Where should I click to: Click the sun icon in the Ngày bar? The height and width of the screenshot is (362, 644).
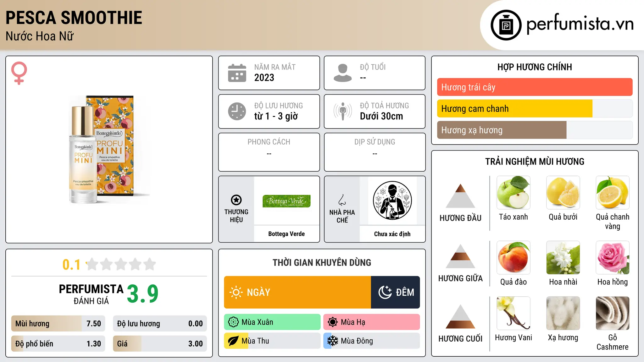[236, 292]
